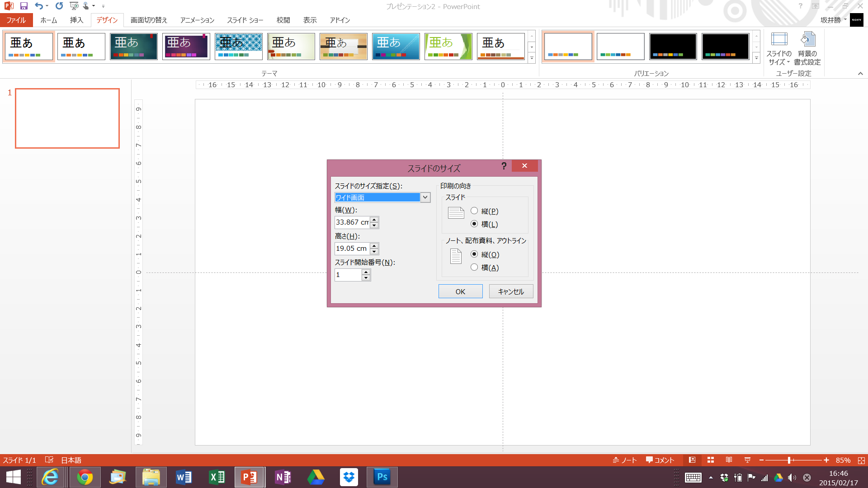Image resolution: width=868 pixels, height=488 pixels.
Task: Start slideshow from beginning via toolbar icon
Action: tap(74, 6)
